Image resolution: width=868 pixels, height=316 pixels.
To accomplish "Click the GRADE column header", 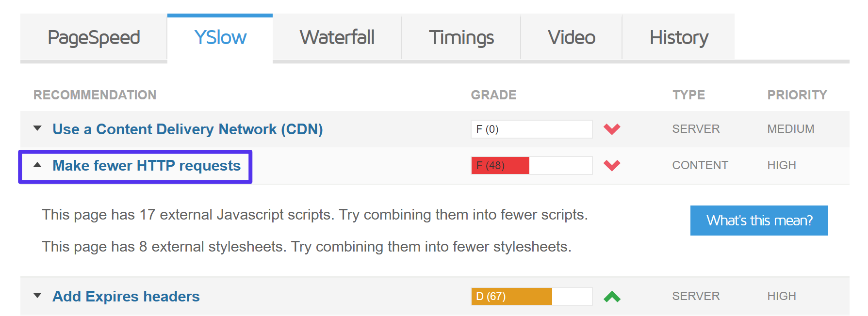I will point(493,95).
